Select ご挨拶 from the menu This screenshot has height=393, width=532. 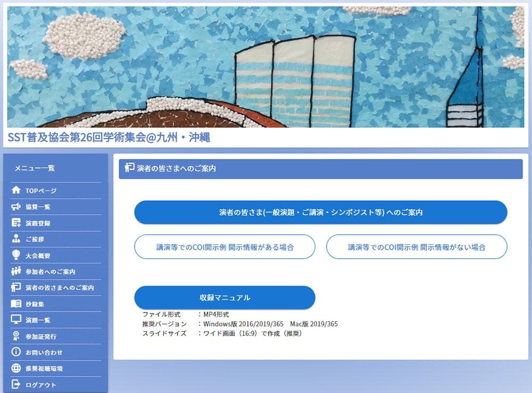35,239
